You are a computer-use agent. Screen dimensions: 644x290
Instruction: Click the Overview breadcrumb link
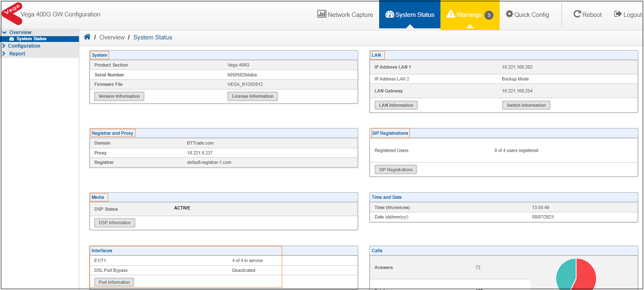(112, 37)
